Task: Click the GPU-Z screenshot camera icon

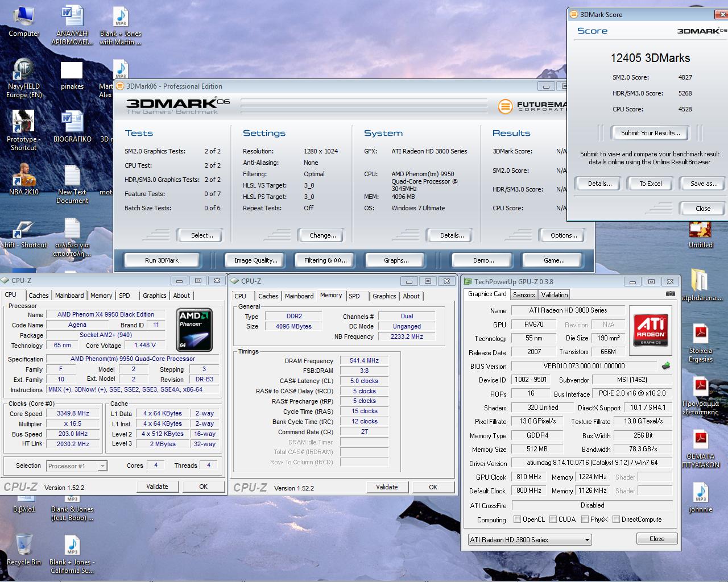Action: coord(671,294)
